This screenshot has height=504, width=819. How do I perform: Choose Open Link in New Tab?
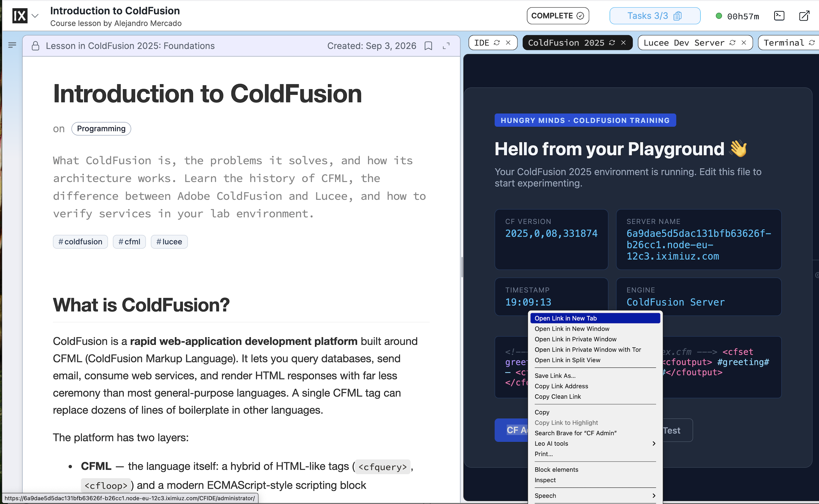pyautogui.click(x=595, y=318)
